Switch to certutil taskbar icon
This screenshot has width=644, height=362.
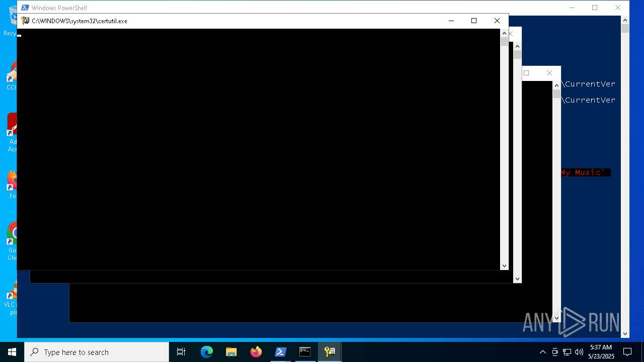tap(330, 352)
